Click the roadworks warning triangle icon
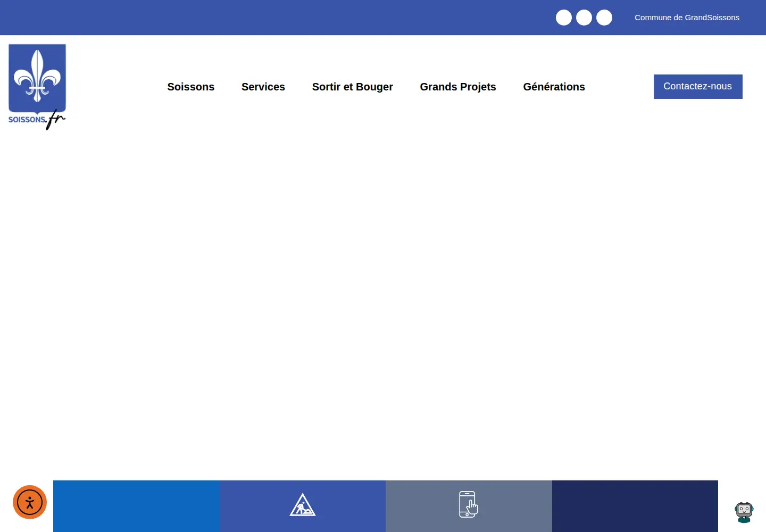Image resolution: width=766 pixels, height=532 pixels. (x=303, y=505)
